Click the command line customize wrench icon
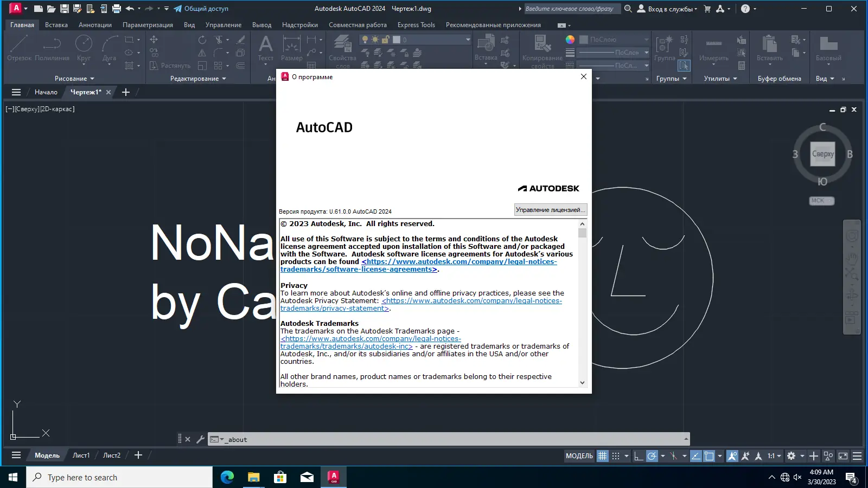Image resolution: width=868 pixels, height=488 pixels. 200,439
